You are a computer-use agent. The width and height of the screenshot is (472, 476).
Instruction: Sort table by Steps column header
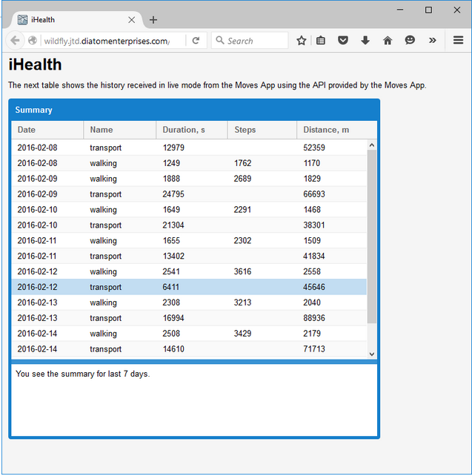261,130
